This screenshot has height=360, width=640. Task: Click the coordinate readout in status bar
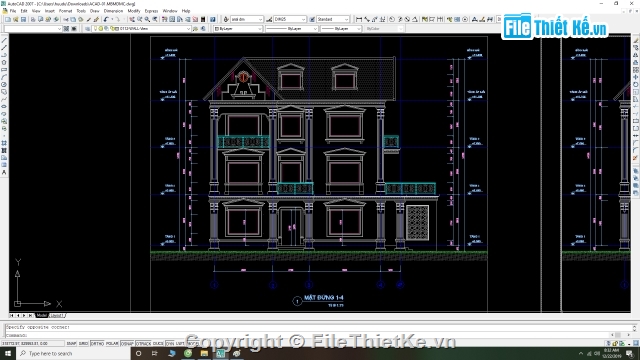click(x=33, y=343)
